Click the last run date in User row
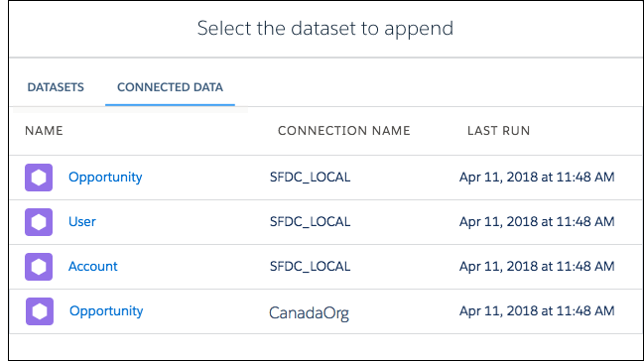This screenshot has width=644, height=361. 537,222
